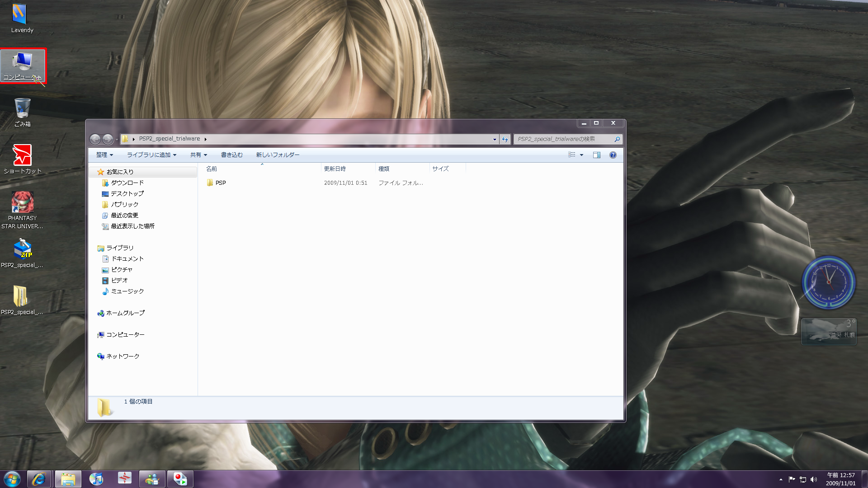
Task: Show hidden tray icons arrow
Action: click(x=781, y=479)
